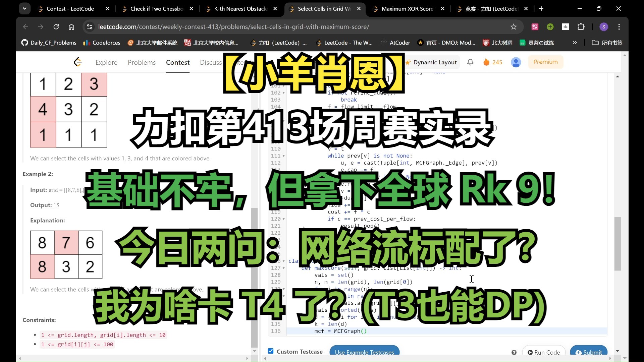Viewport: 644px width, 362px height.
Task: Click the 'Example 2:' heading text
Action: [x=38, y=174]
